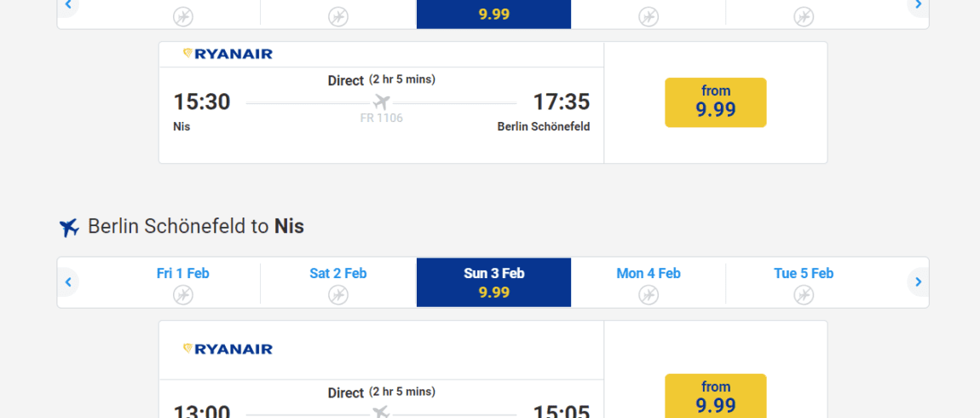The height and width of the screenshot is (418, 980).
Task: Click the no-flight icon under Fri 1 Feb
Action: 182,294
